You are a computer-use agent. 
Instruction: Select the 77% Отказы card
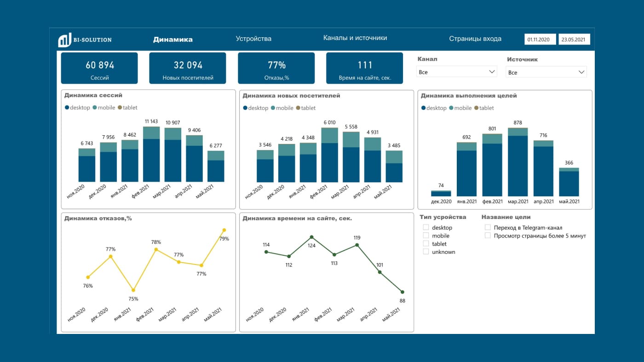click(276, 68)
